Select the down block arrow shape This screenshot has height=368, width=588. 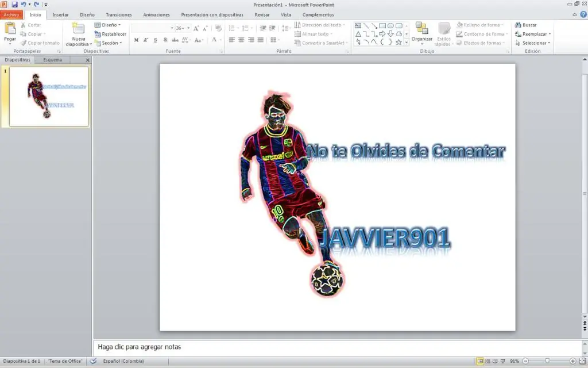[x=390, y=34]
